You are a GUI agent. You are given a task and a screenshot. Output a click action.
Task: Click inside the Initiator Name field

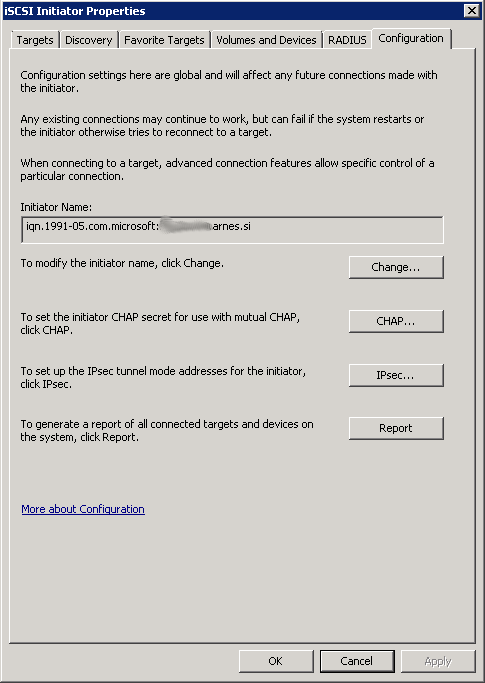232,230
